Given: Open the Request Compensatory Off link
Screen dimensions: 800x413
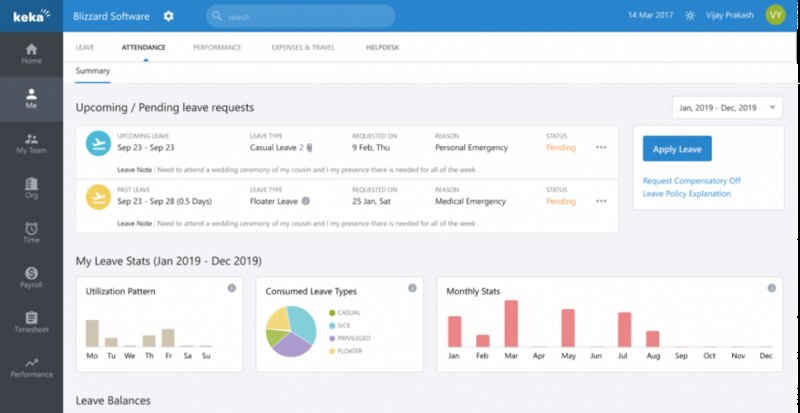Looking at the screenshot, I should tap(691, 181).
